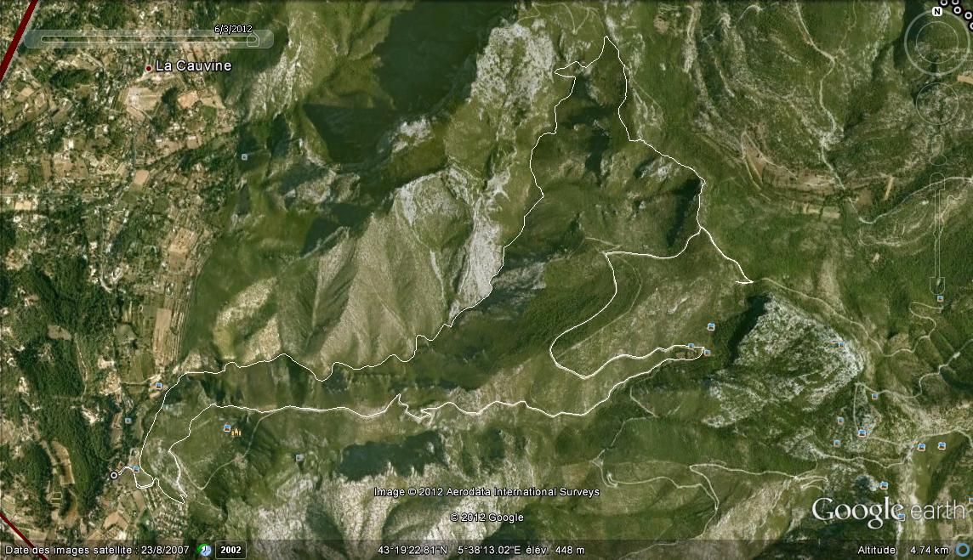
Task: Click the yellow hiking icon near the trail
Action: [236, 432]
